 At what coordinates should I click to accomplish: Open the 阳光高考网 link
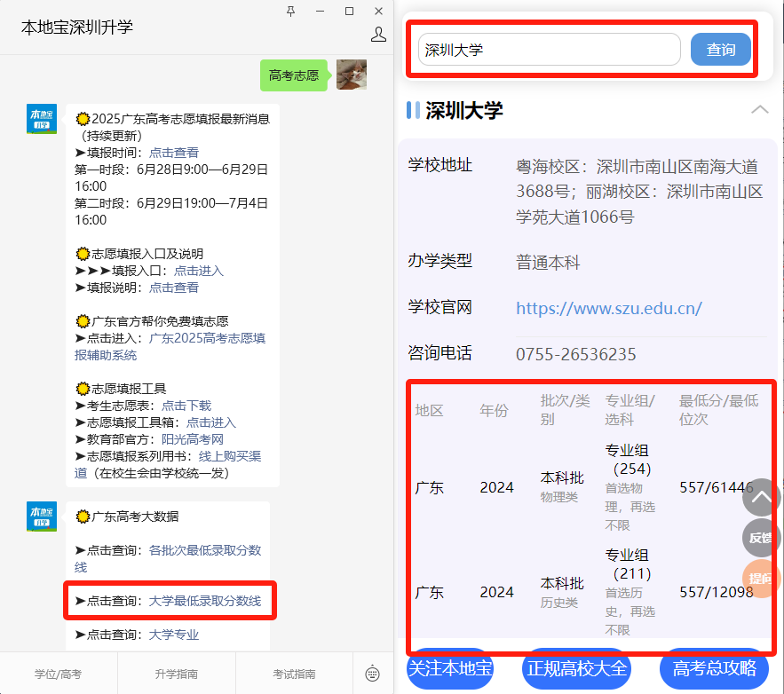click(x=193, y=439)
